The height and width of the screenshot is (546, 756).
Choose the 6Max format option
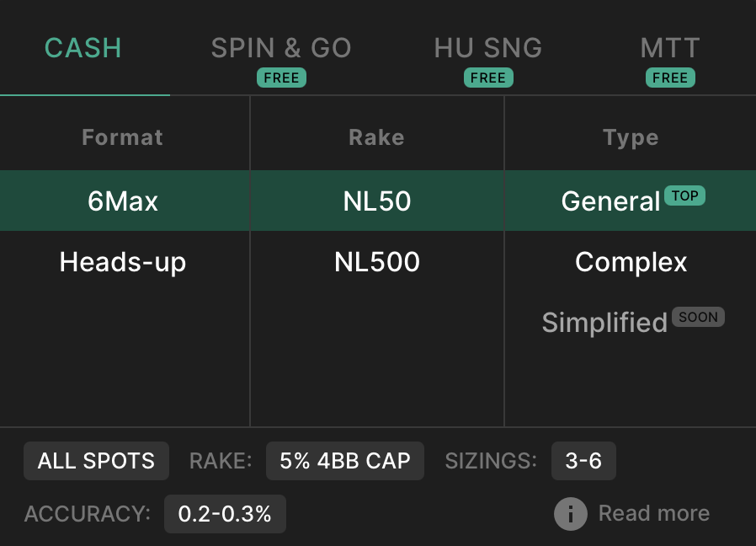pyautogui.click(x=123, y=201)
